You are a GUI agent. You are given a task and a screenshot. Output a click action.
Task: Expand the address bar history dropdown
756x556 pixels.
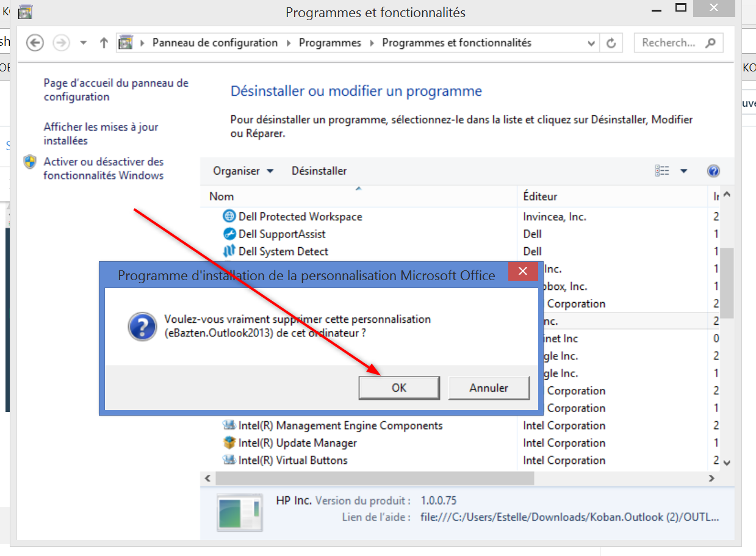coord(591,43)
